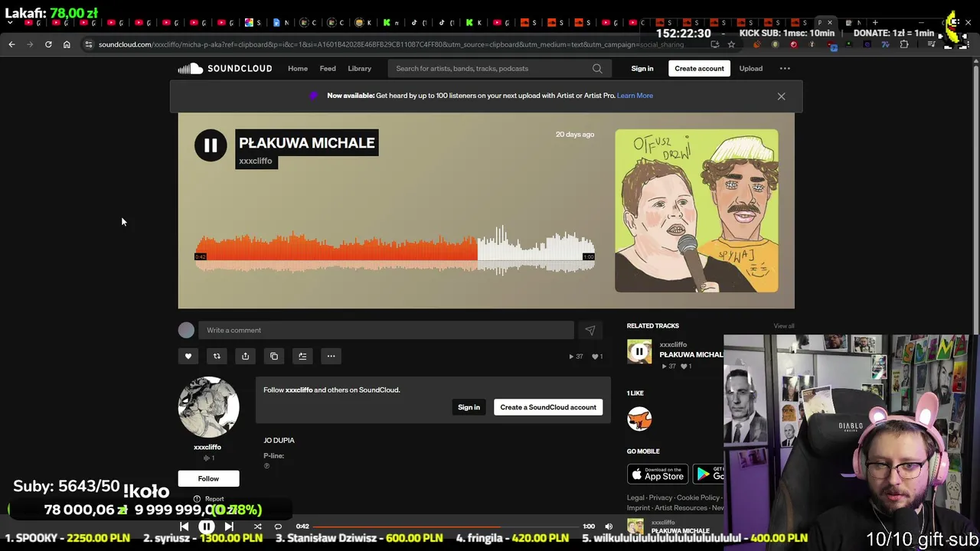Open Download on the App Store badge
This screenshot has height=551, width=980.
[658, 474]
